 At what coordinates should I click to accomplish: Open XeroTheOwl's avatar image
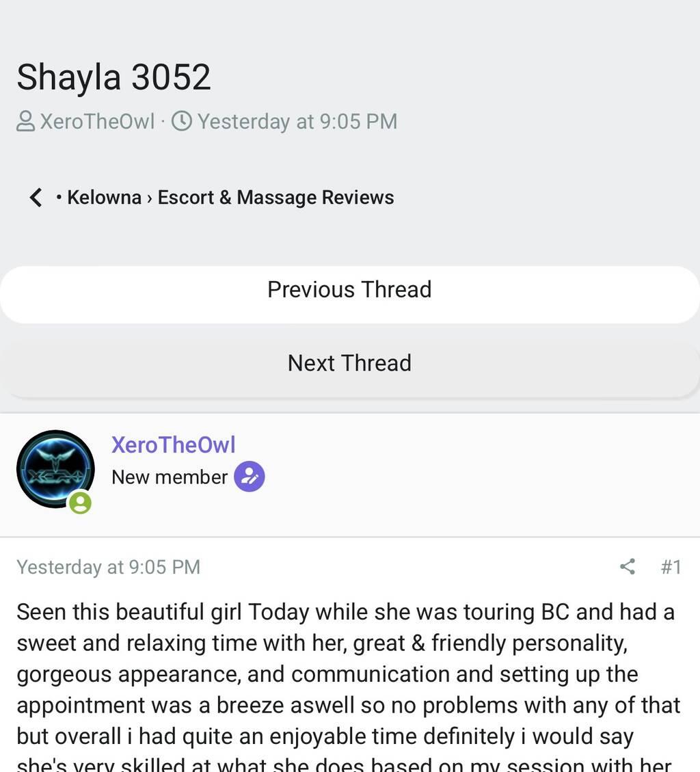(55, 469)
